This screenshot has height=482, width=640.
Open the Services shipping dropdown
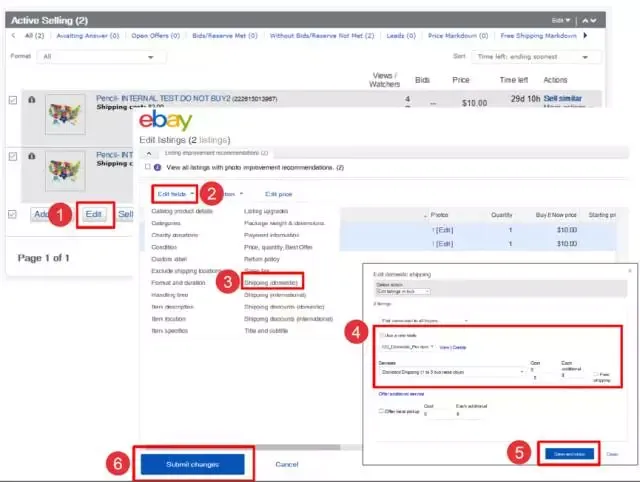[x=452, y=372]
